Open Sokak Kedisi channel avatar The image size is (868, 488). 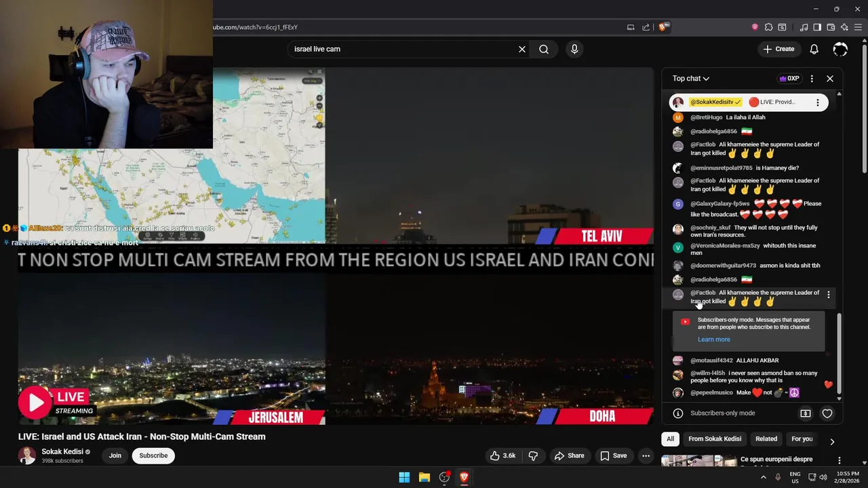(27, 455)
